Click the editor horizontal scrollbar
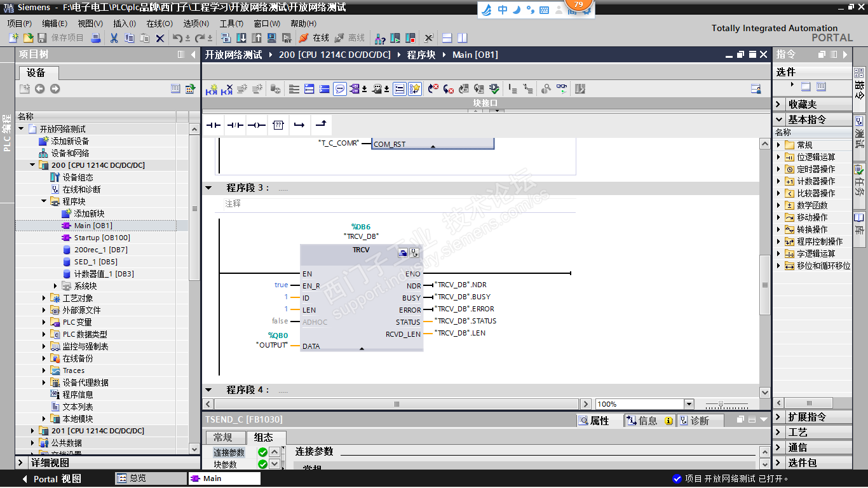The height and width of the screenshot is (488, 868). click(397, 404)
